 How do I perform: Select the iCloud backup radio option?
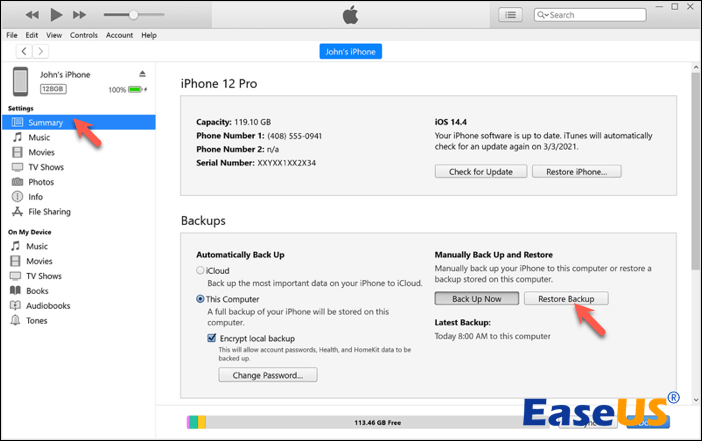coord(200,270)
